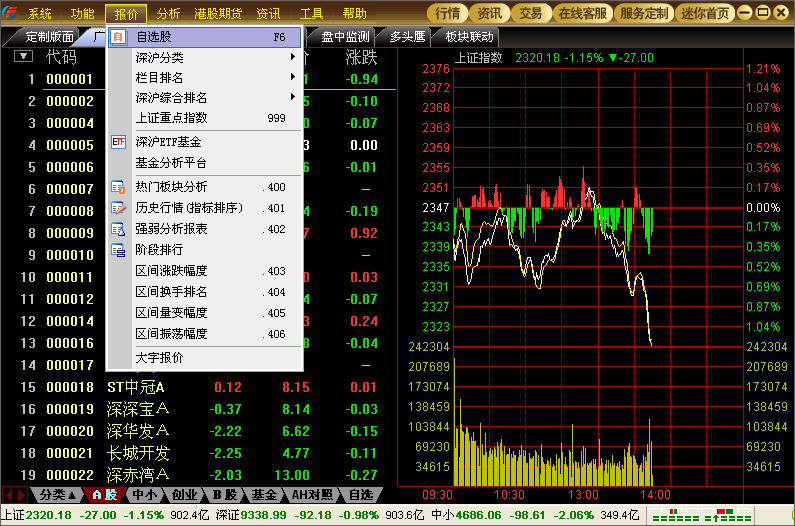
Task: Click the 热门板块分析 menu icon
Action: [118, 187]
